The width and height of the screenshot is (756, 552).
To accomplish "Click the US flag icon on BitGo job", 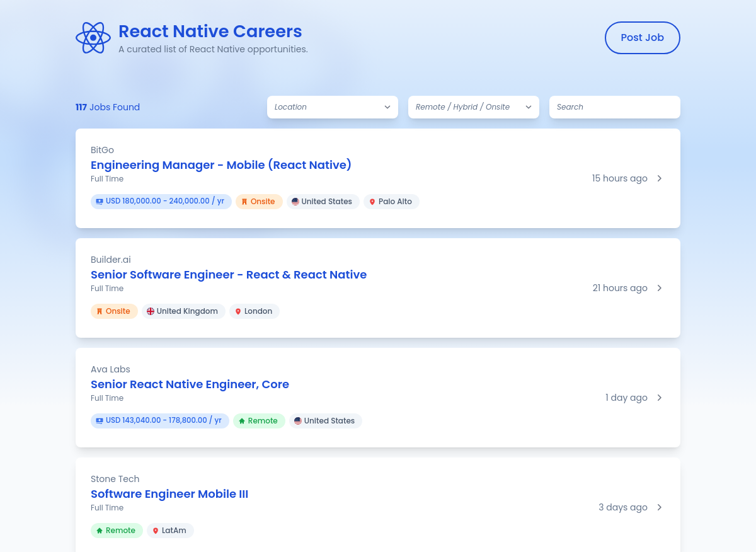I will click(295, 202).
